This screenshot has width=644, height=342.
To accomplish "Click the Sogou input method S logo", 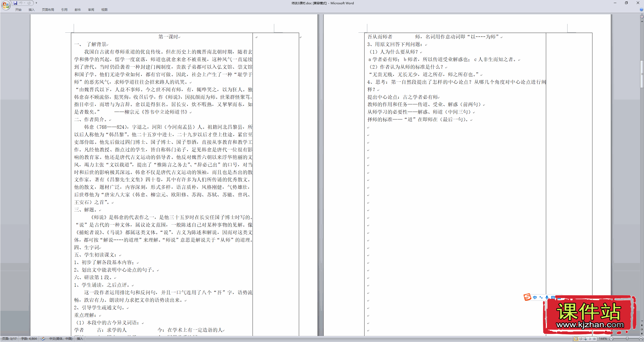I will (528, 297).
